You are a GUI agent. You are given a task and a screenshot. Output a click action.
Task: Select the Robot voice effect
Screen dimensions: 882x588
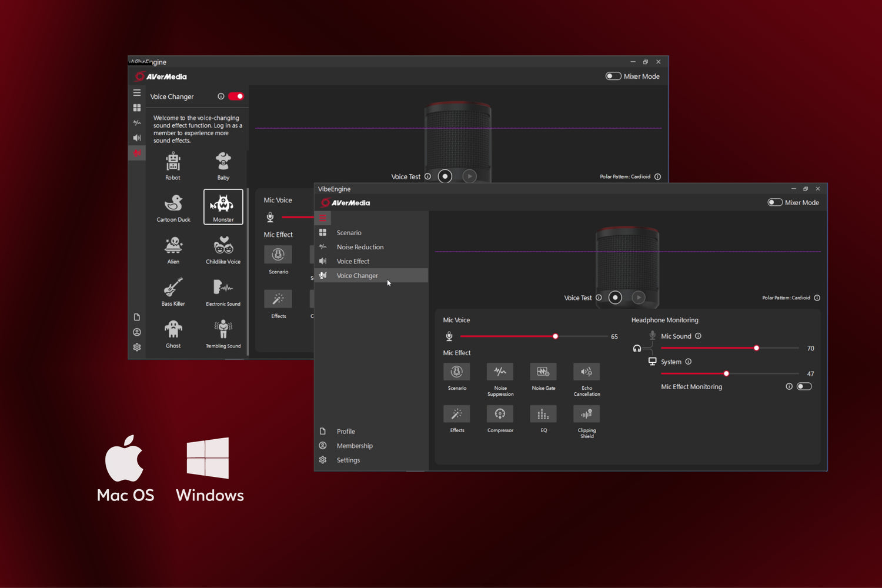pos(173,165)
